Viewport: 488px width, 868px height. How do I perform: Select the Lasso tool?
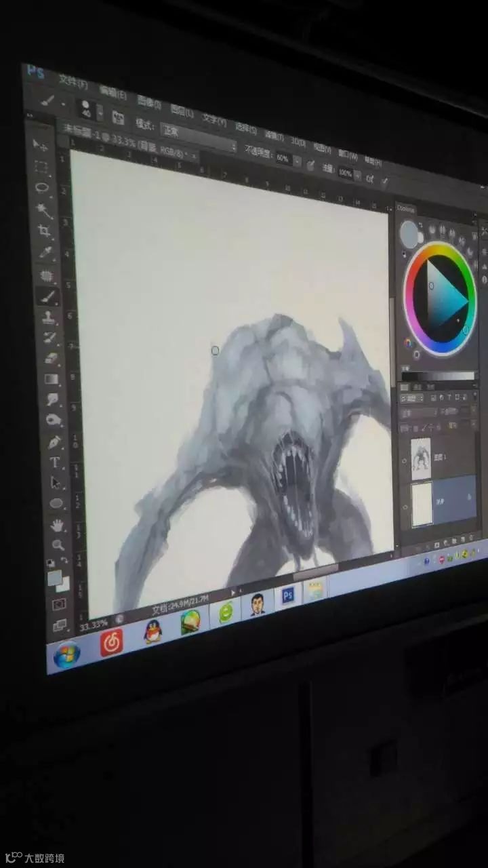tap(43, 189)
